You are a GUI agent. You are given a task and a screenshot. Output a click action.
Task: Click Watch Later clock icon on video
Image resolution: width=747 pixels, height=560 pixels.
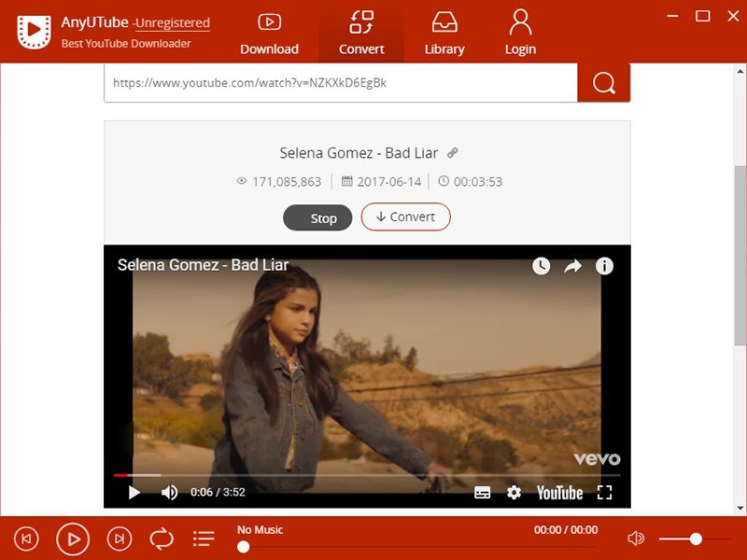(541, 266)
